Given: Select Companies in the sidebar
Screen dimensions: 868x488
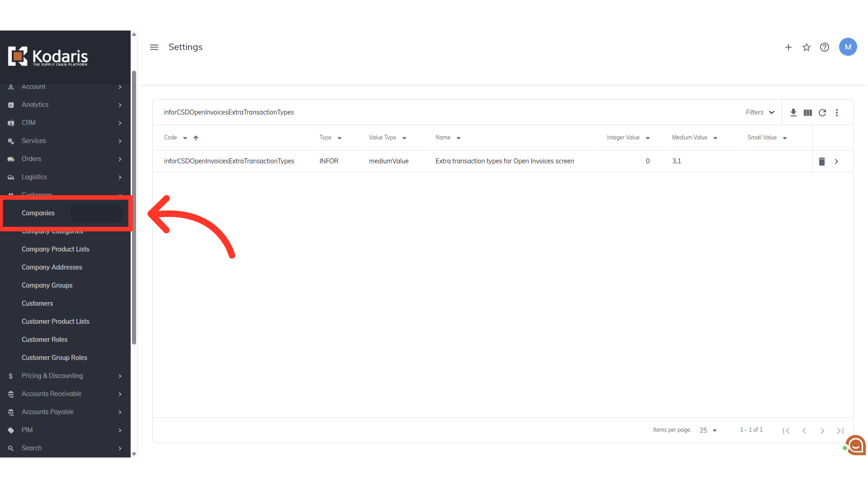Looking at the screenshot, I should 38,213.
